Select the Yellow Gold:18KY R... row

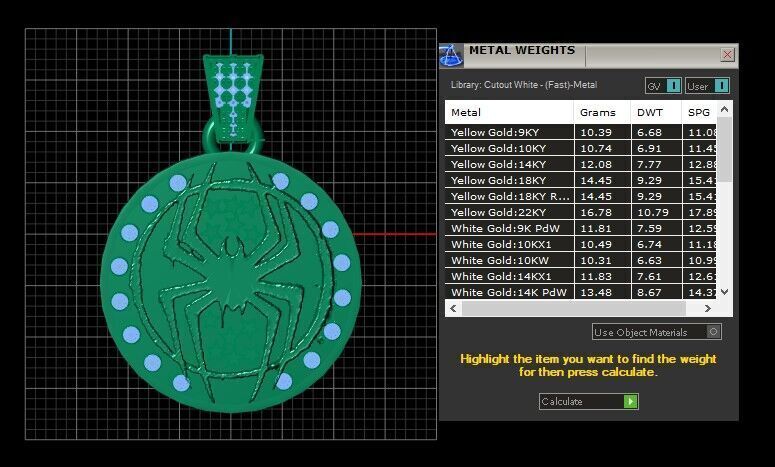(581, 196)
